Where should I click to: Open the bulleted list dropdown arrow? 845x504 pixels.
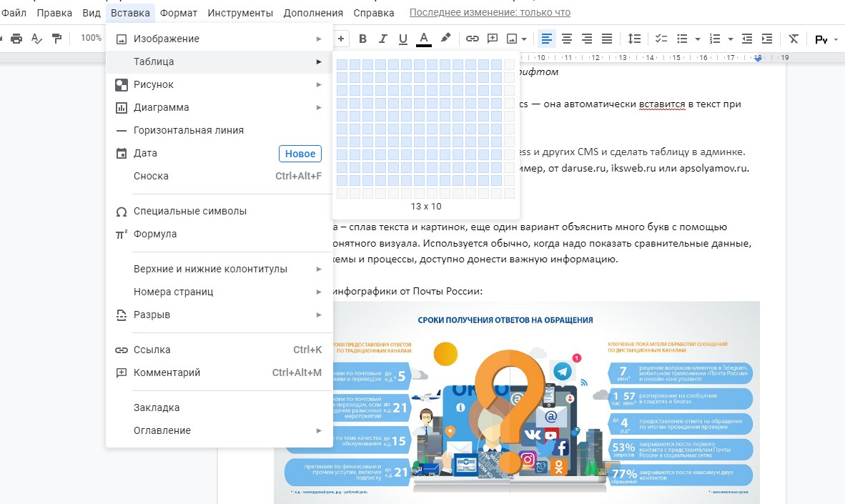[x=698, y=39]
